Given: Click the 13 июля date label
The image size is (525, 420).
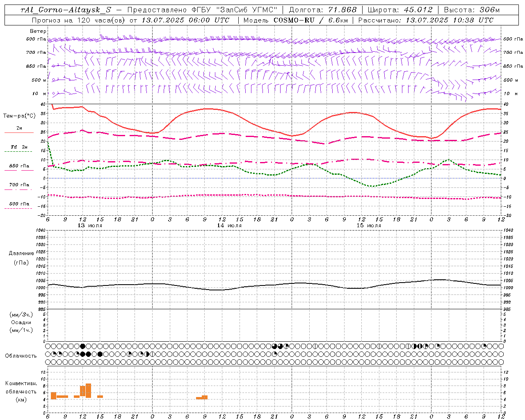Looking at the screenshot, I should point(90,225).
